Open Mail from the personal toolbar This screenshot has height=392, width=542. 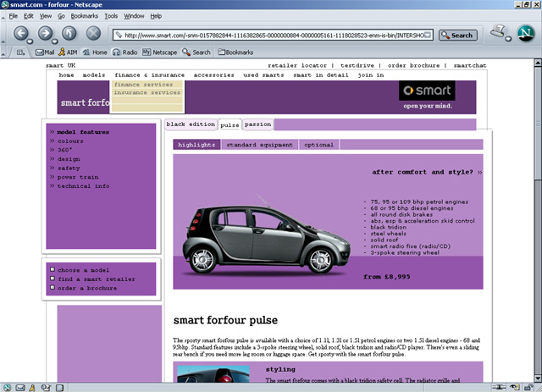45,52
